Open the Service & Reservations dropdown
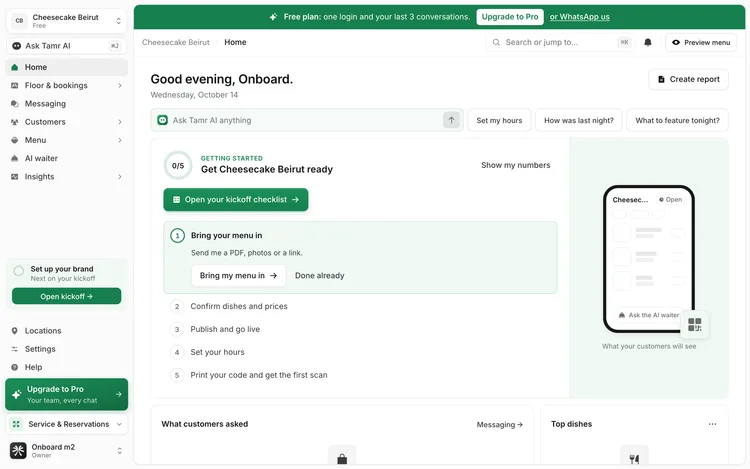This screenshot has width=750, height=469. (x=66, y=424)
